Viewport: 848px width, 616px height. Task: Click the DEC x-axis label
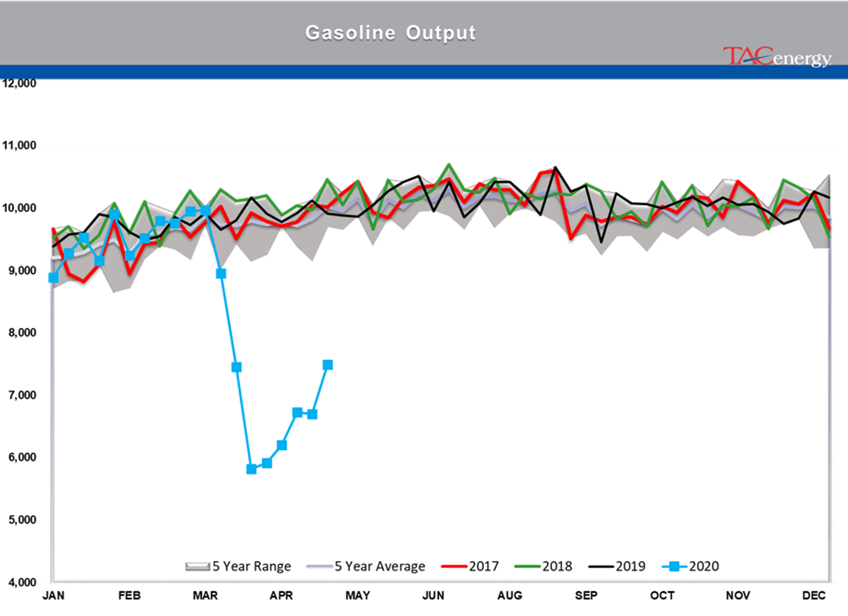[814, 595]
